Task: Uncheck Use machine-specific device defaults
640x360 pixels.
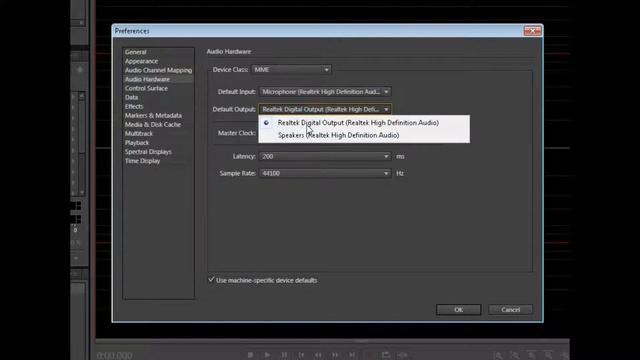Action: coord(211,280)
